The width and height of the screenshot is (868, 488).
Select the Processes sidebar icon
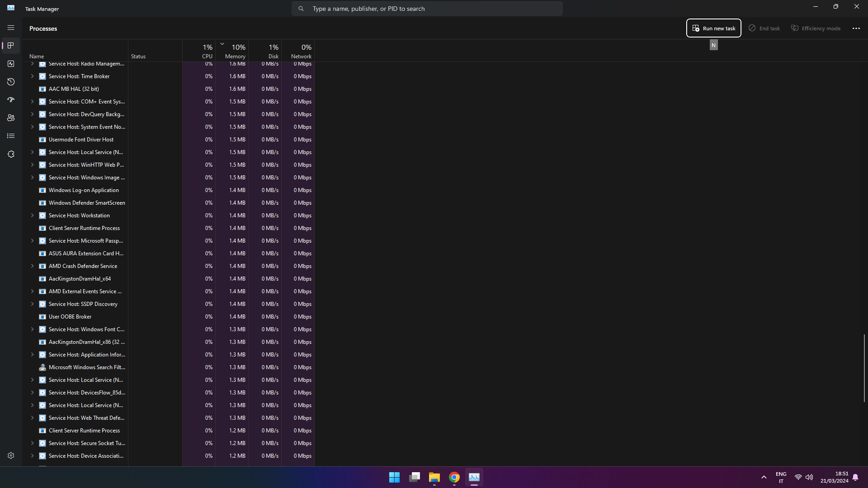point(11,46)
